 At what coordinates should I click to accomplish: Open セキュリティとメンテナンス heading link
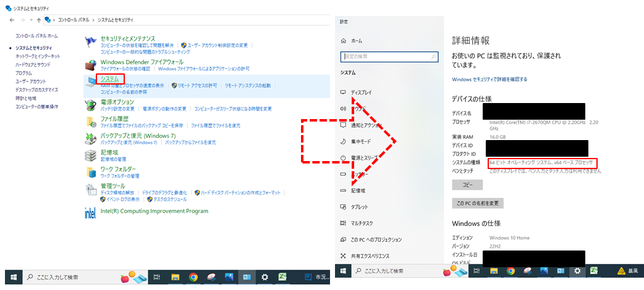click(128, 38)
